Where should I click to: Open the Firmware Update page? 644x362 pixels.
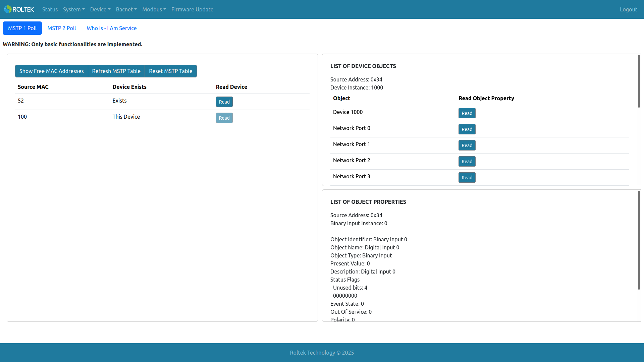(192, 9)
